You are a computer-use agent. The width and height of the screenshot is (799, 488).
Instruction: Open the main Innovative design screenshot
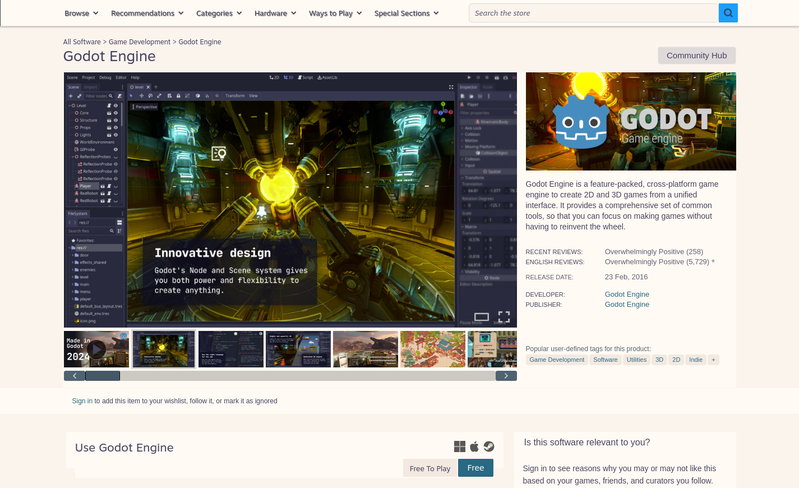pos(290,200)
